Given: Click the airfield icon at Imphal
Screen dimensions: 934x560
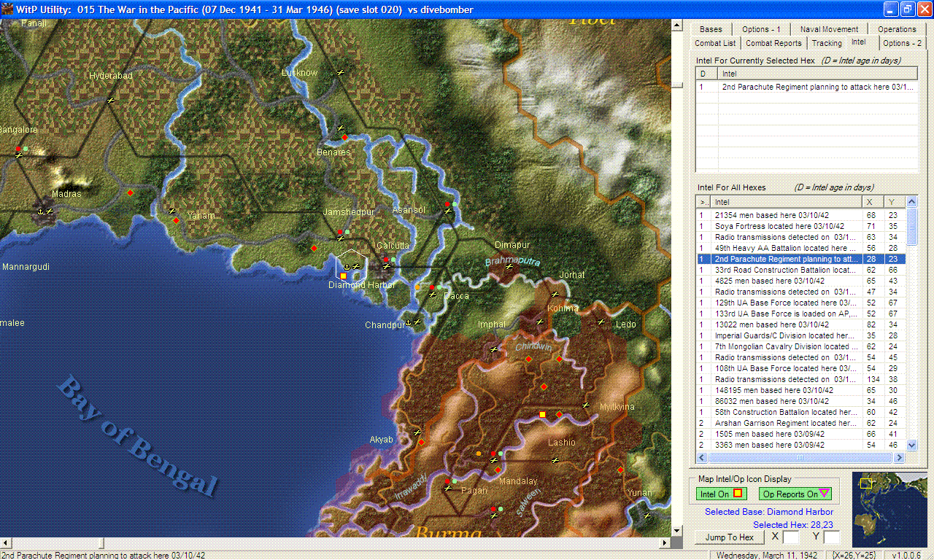Looking at the screenshot, I should click(x=494, y=349).
